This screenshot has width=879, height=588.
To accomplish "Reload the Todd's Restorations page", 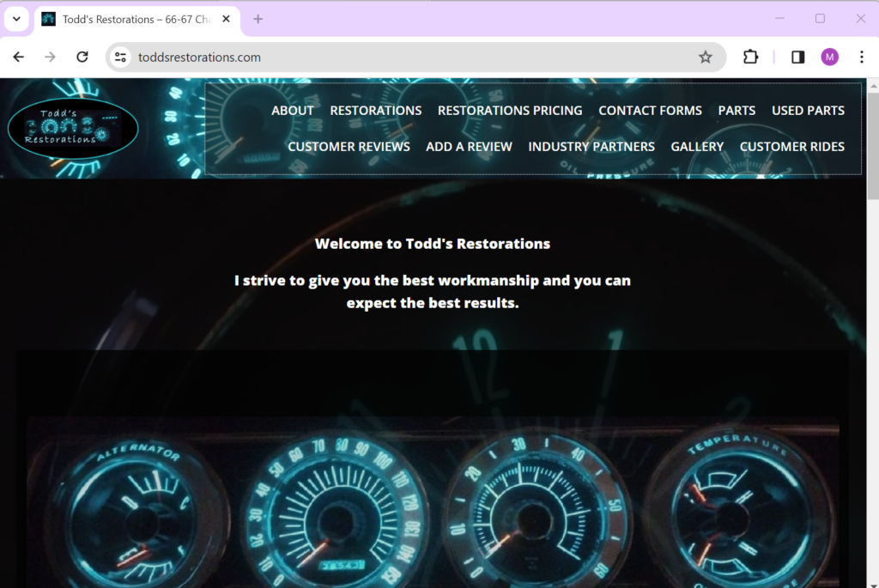I will (82, 58).
